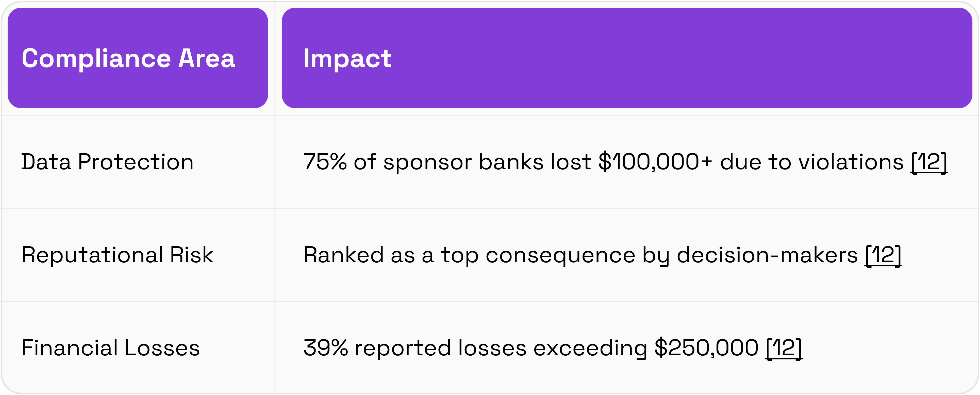Viewport: 980px width, 395px height.
Task: Click the "Compliance Area" column header
Action: click(128, 58)
